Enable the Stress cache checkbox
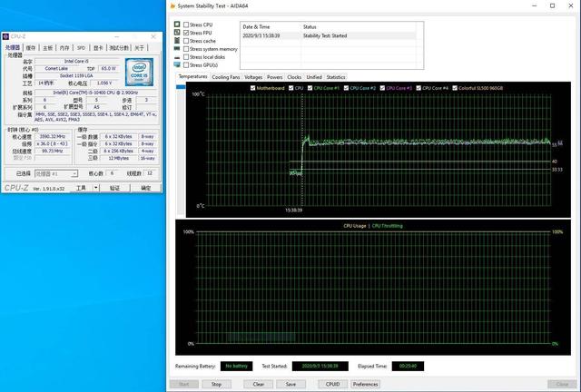 pos(186,41)
